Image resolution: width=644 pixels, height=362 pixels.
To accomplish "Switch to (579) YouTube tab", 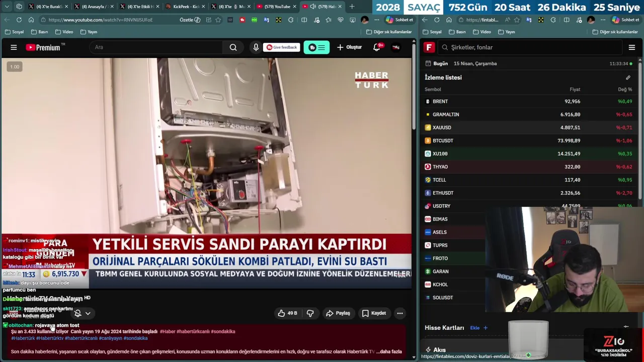I will point(276,7).
